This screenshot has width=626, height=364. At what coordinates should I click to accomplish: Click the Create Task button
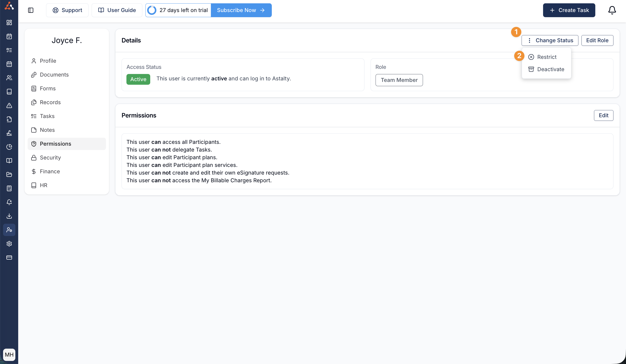point(569,10)
